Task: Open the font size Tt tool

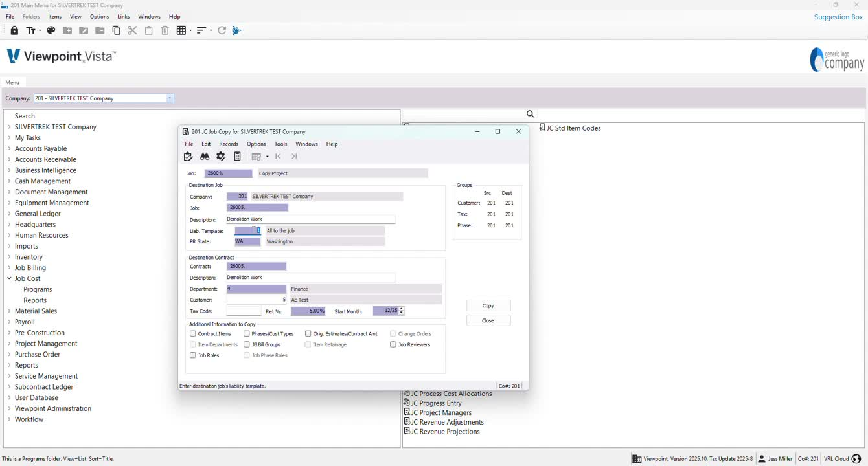Action: [30, 30]
